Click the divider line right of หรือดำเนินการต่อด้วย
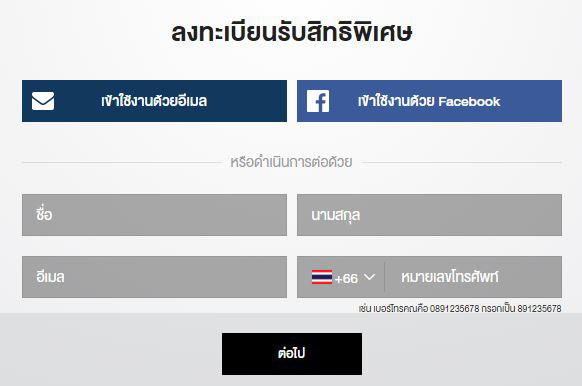582x386 pixels. (x=462, y=163)
